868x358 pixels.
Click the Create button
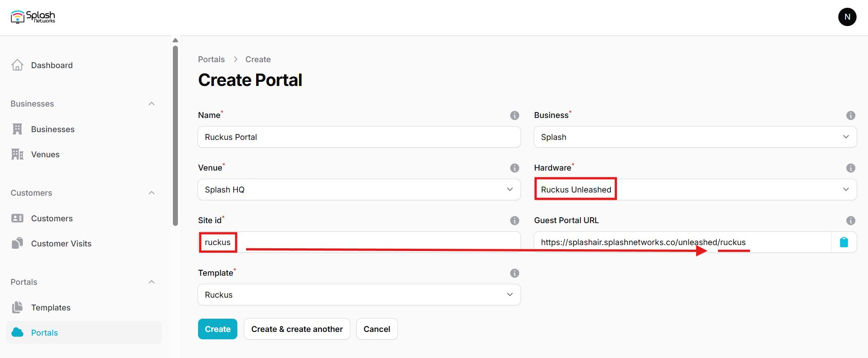217,329
